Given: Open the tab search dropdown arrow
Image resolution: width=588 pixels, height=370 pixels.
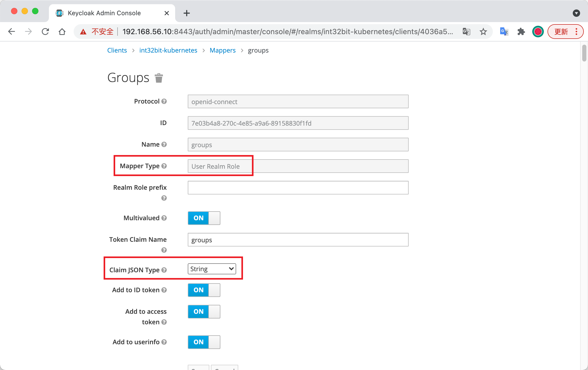Looking at the screenshot, I should click(576, 13).
